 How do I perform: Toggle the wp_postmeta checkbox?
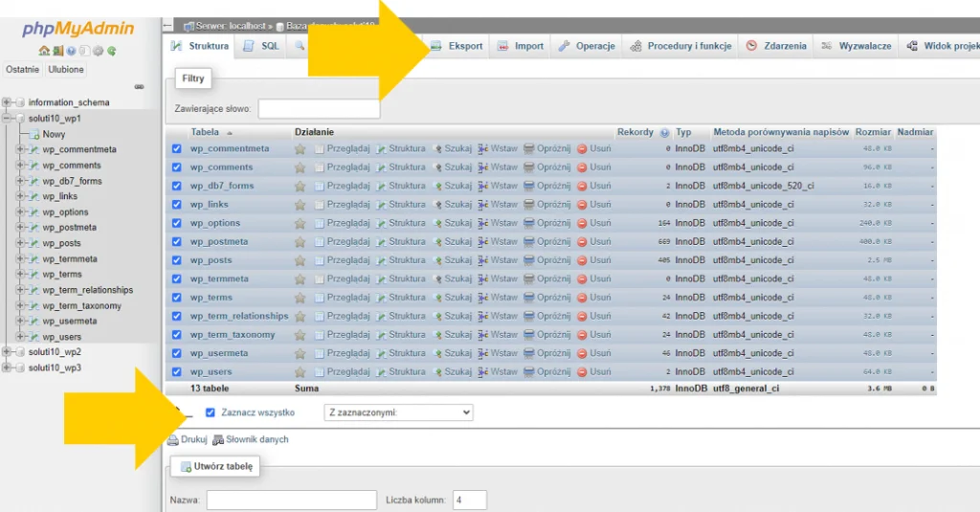[x=177, y=241]
